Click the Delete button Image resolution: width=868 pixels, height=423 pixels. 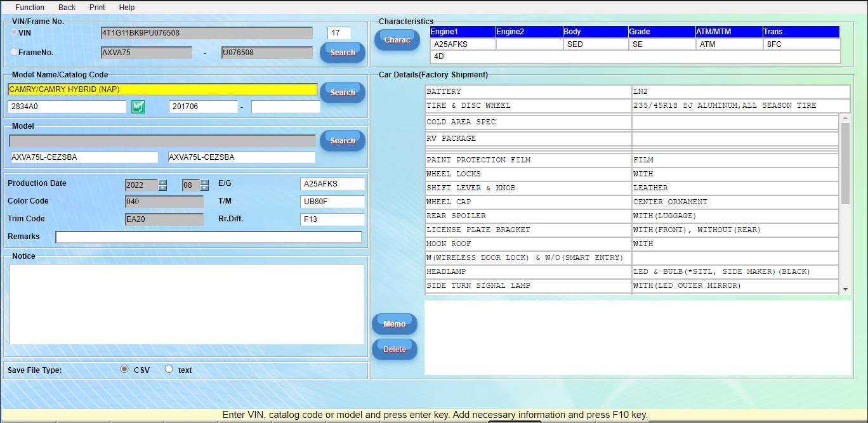pyautogui.click(x=394, y=349)
